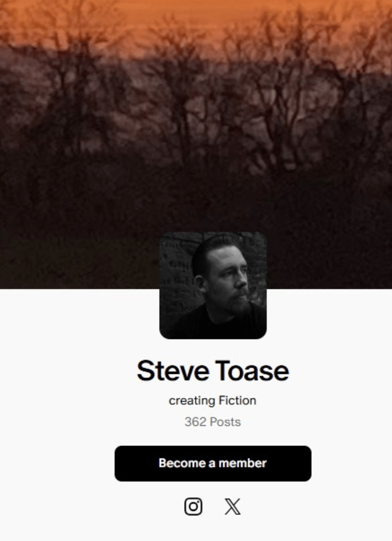Choose Become a member to subscribe
Viewport: 392px width, 541px height.
click(213, 464)
